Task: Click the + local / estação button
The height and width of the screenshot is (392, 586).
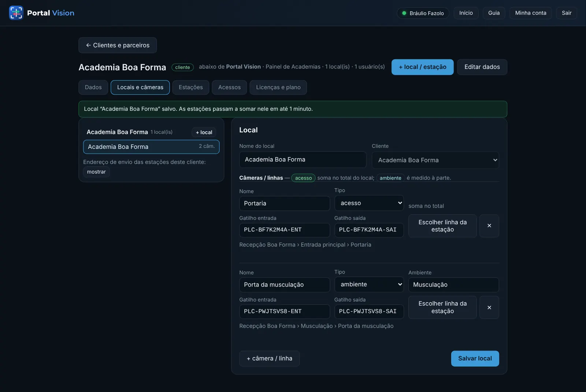Action: pyautogui.click(x=422, y=67)
